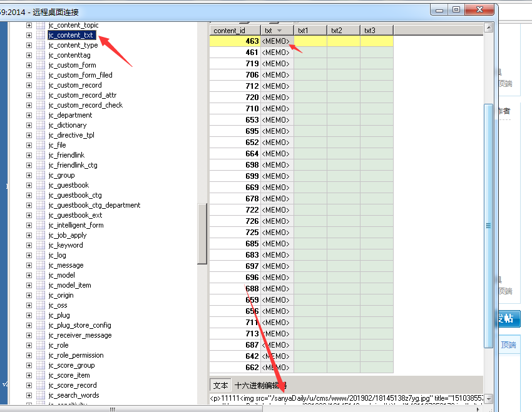Click table icon next to jc_keyword

click(41, 245)
